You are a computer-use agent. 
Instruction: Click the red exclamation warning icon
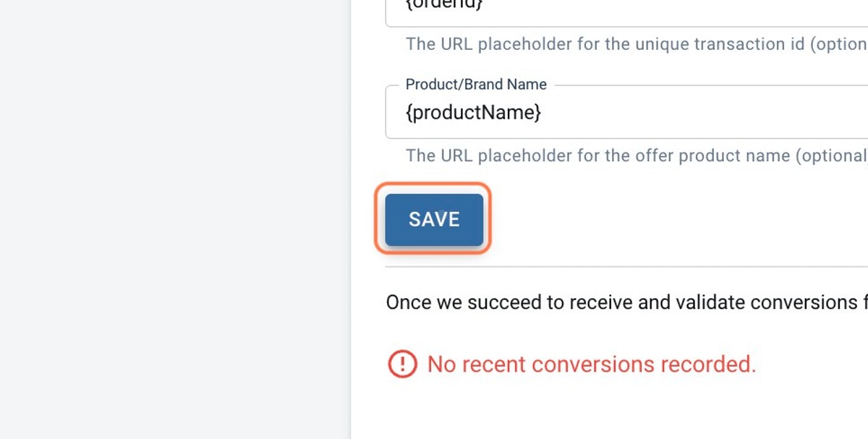pyautogui.click(x=402, y=364)
